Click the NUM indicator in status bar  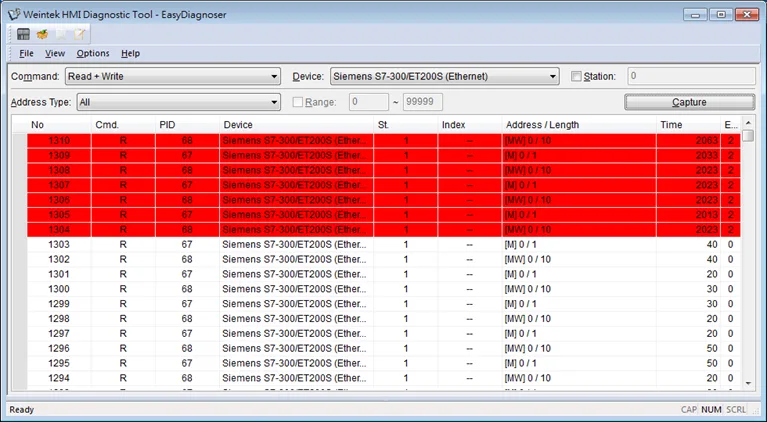pyautogui.click(x=711, y=410)
